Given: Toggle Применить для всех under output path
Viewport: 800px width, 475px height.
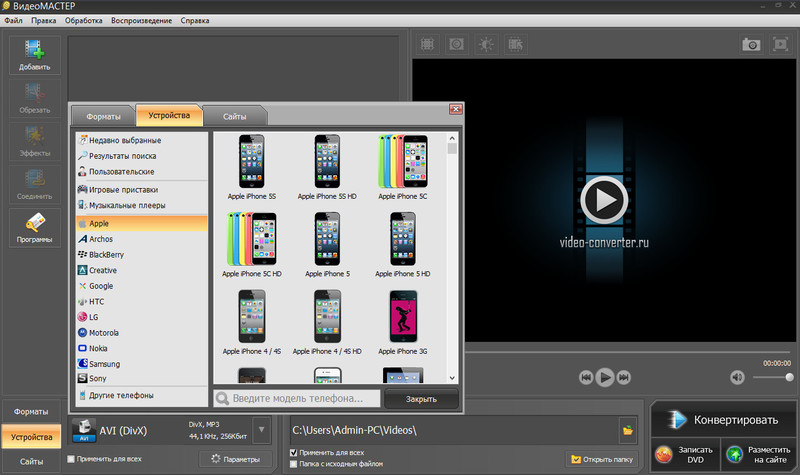Looking at the screenshot, I should pos(293,452).
